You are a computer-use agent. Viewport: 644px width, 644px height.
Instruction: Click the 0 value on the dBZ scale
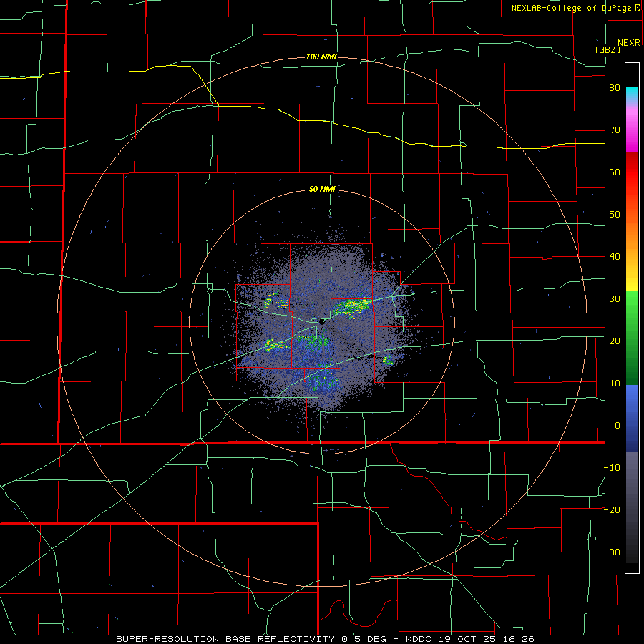618,426
